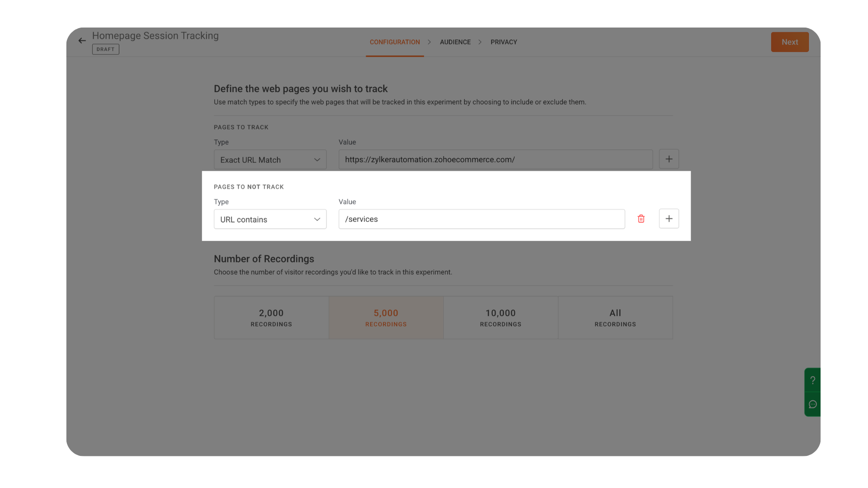Open the Exact URL Match type dropdown
868x488 pixels.
pyautogui.click(x=270, y=160)
